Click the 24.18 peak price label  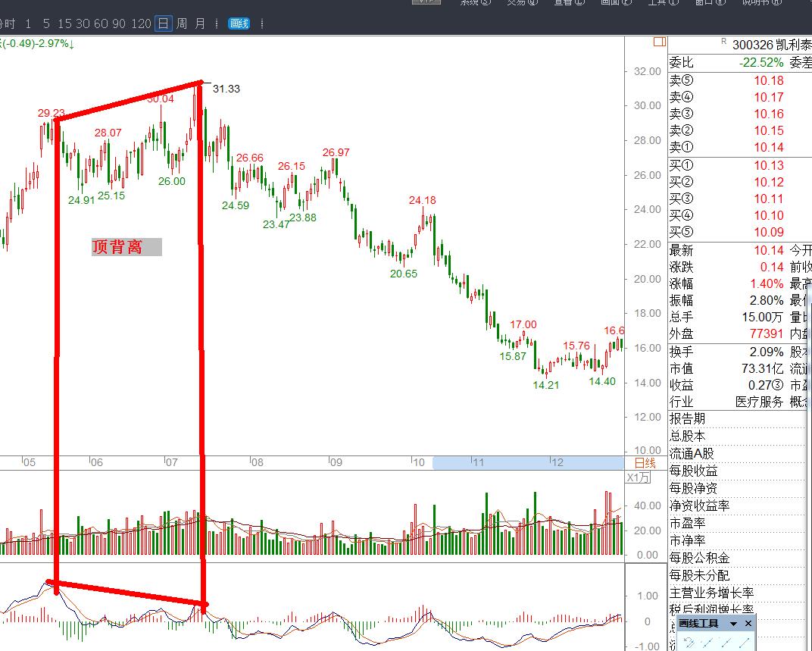[x=422, y=200]
